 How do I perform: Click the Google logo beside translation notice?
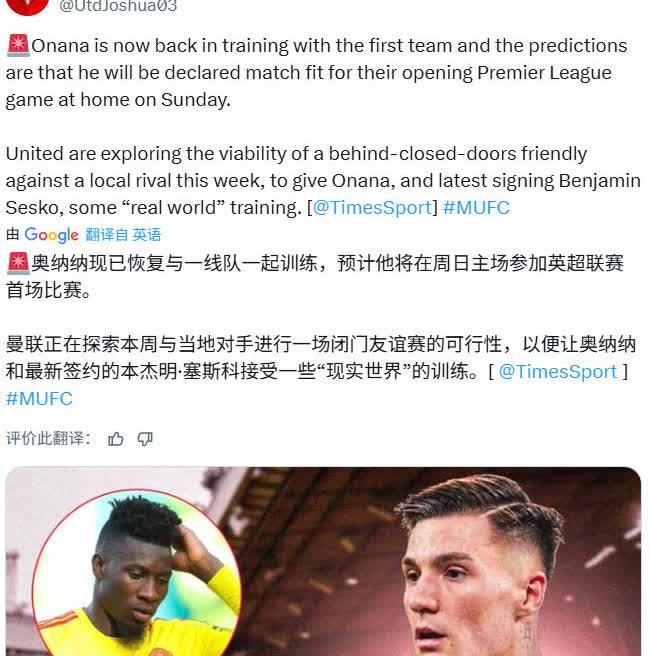click(x=51, y=235)
